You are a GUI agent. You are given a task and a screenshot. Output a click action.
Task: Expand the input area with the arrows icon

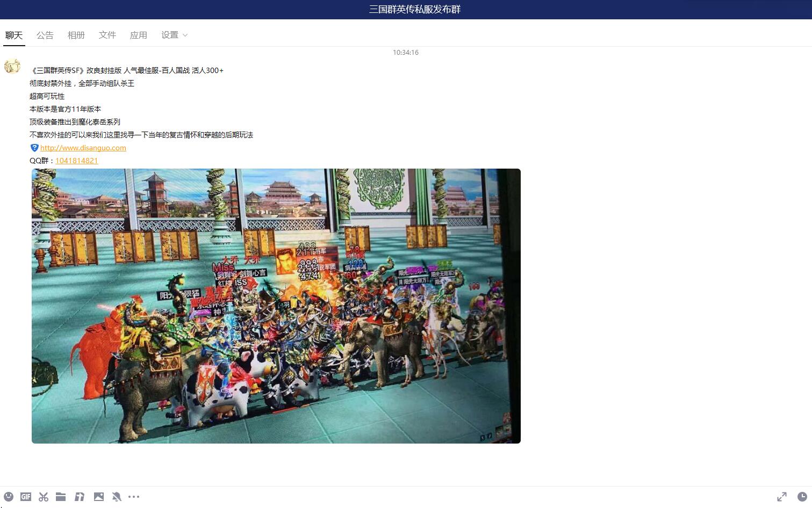pos(782,497)
